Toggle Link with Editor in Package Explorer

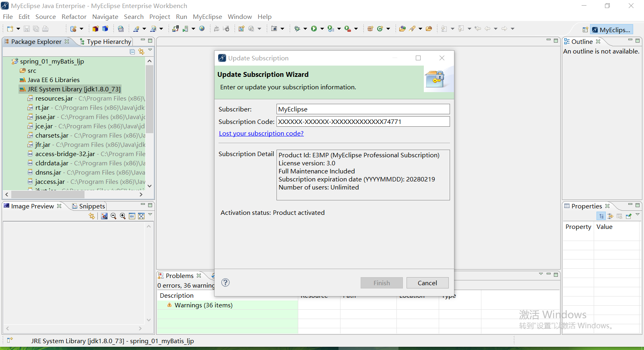(141, 51)
